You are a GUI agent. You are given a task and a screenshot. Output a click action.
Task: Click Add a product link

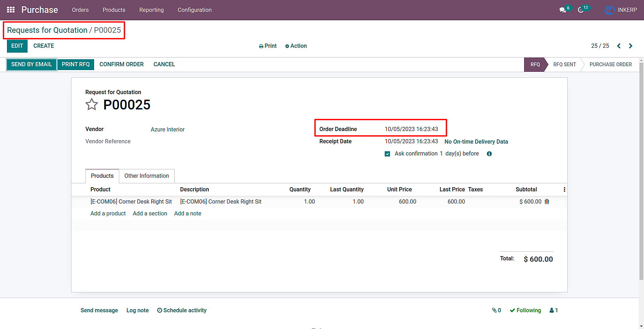click(108, 213)
